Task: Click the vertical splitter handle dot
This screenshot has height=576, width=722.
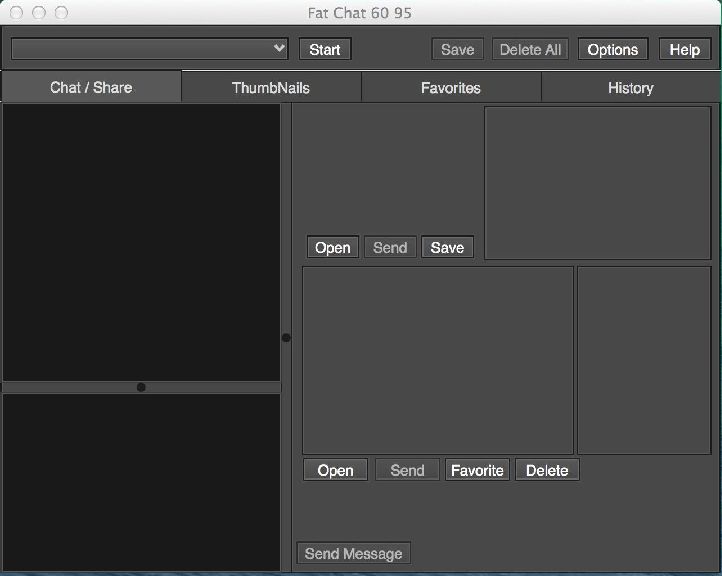Action: click(286, 338)
